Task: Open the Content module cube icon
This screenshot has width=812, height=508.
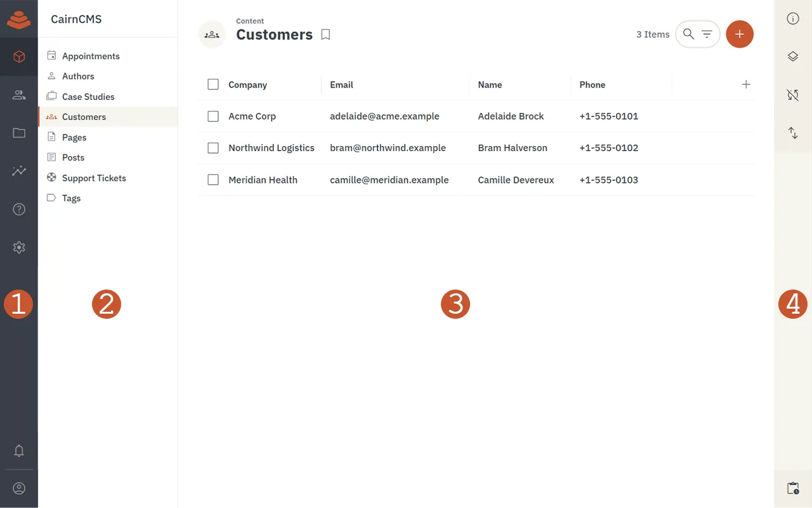Action: (x=19, y=57)
